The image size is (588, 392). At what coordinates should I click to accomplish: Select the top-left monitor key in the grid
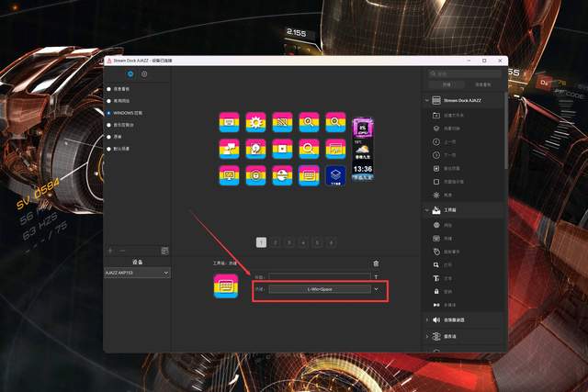[229, 122]
